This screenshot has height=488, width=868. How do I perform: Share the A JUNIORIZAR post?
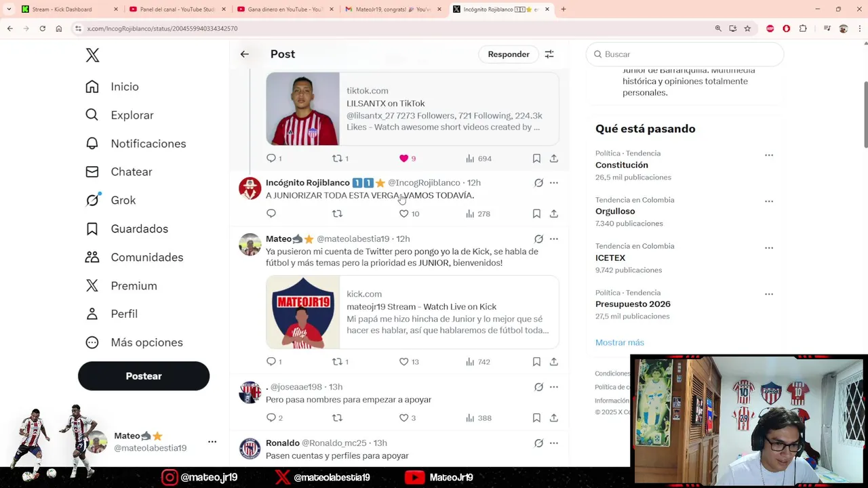(554, 214)
